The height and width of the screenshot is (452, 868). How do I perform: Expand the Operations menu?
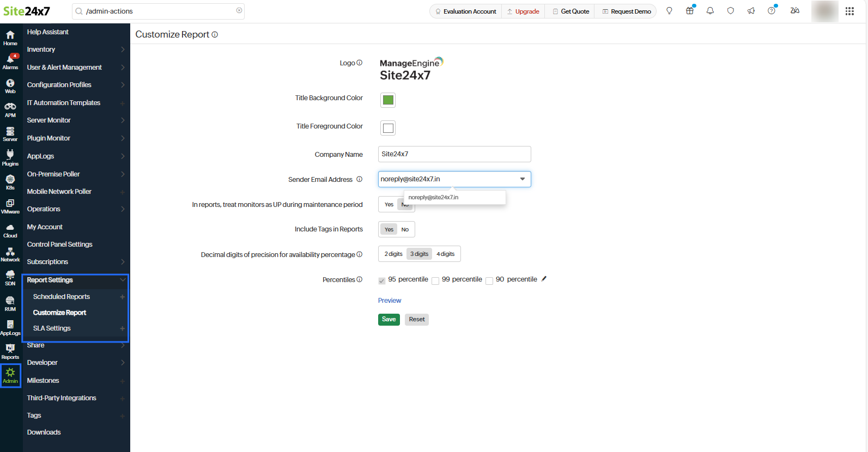pos(75,209)
